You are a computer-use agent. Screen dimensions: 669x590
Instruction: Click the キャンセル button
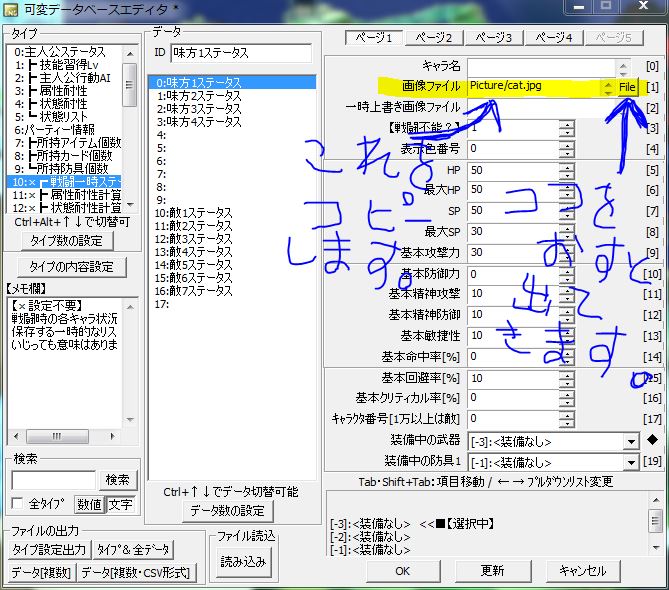(583, 571)
